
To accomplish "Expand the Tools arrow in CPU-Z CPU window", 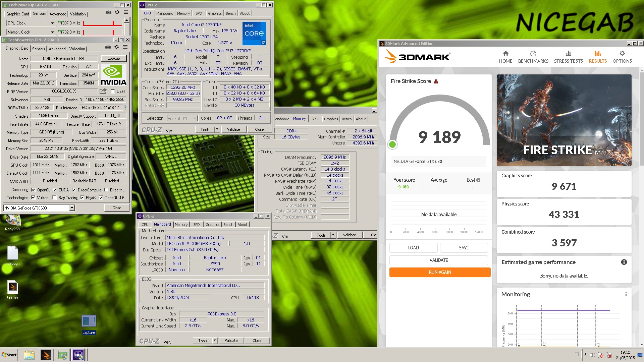I will click(217, 129).
